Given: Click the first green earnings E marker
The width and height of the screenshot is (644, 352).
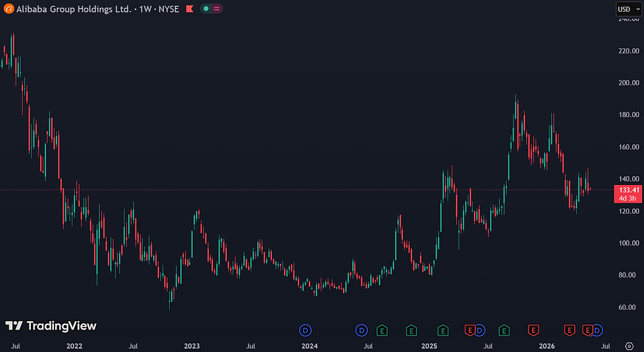Looking at the screenshot, I should pos(382,330).
